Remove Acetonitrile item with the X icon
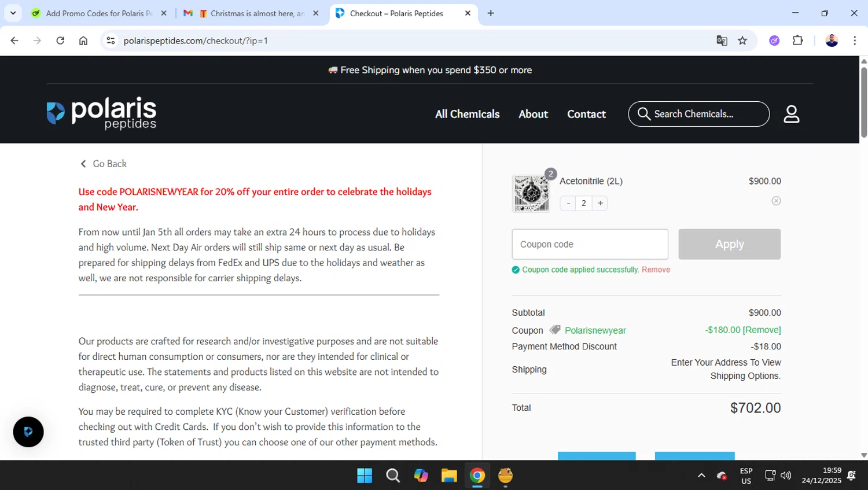The width and height of the screenshot is (868, 490). tap(776, 201)
